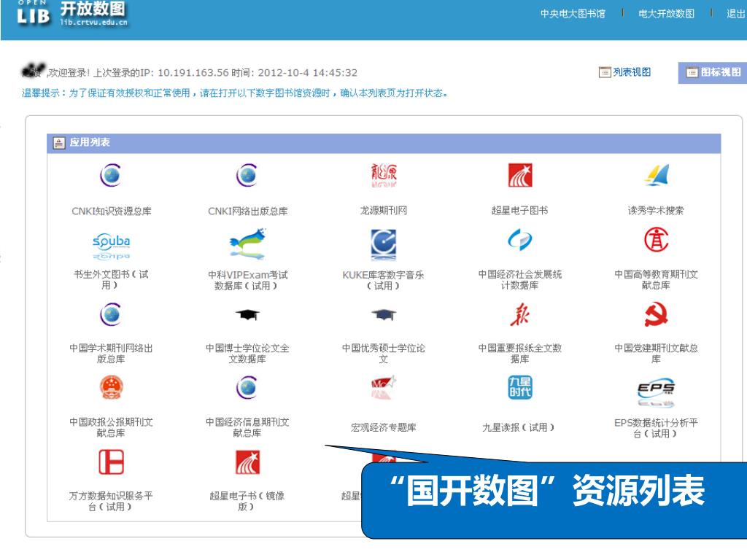
Task: Switch to 图标视图 icon view
Action: (713, 72)
